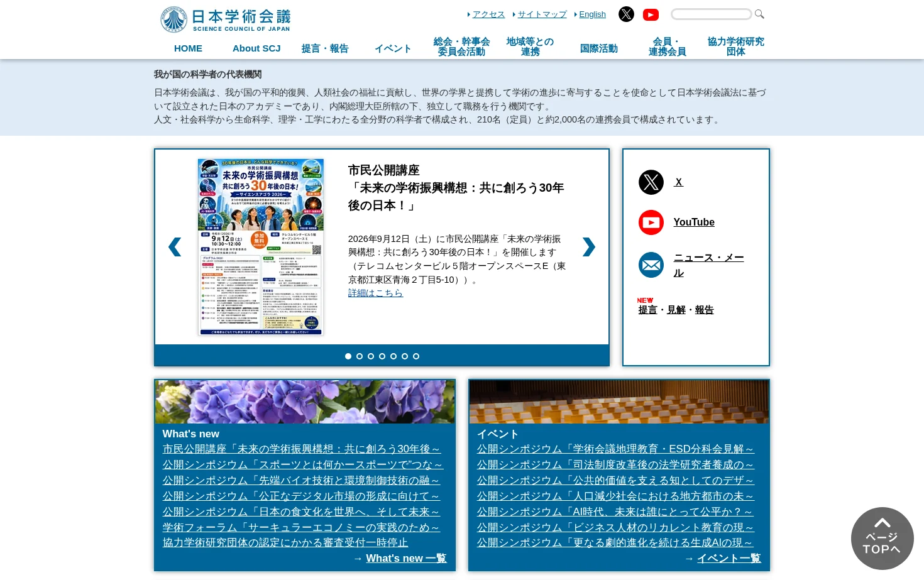Click the アクセス link
Image resolution: width=924 pixels, height=580 pixels.
click(x=488, y=14)
